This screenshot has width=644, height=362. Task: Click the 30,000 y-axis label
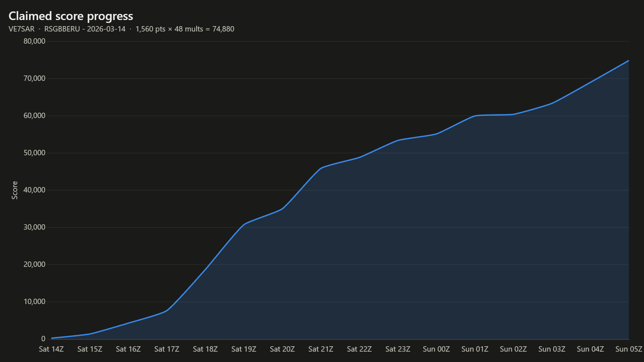35,227
